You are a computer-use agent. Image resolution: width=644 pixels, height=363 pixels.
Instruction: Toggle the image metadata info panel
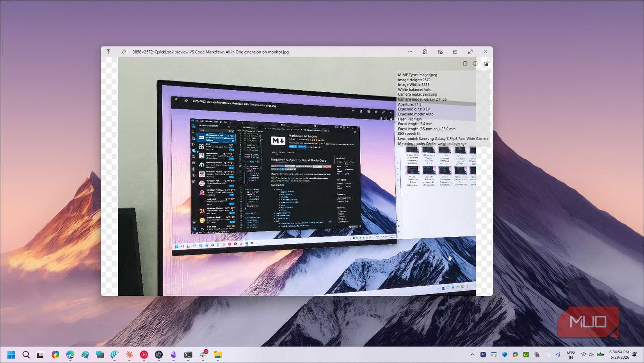[x=475, y=64]
